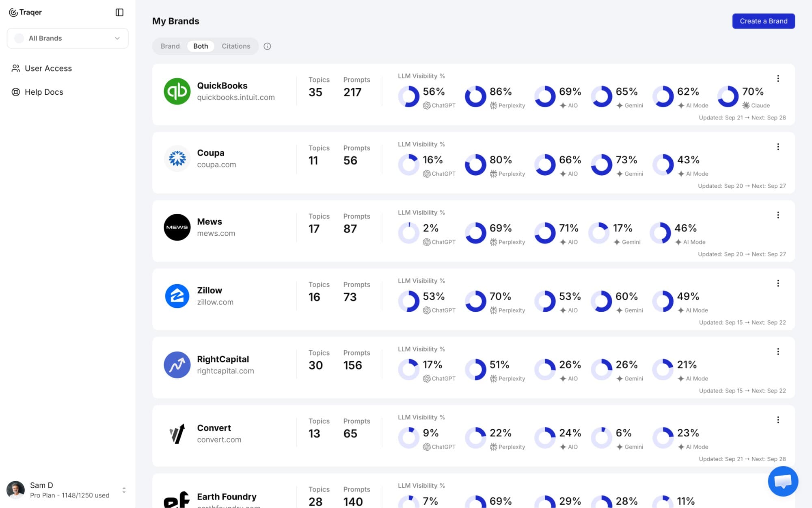Open RightCapital three-dot options menu
The height and width of the screenshot is (508, 812).
click(x=778, y=352)
